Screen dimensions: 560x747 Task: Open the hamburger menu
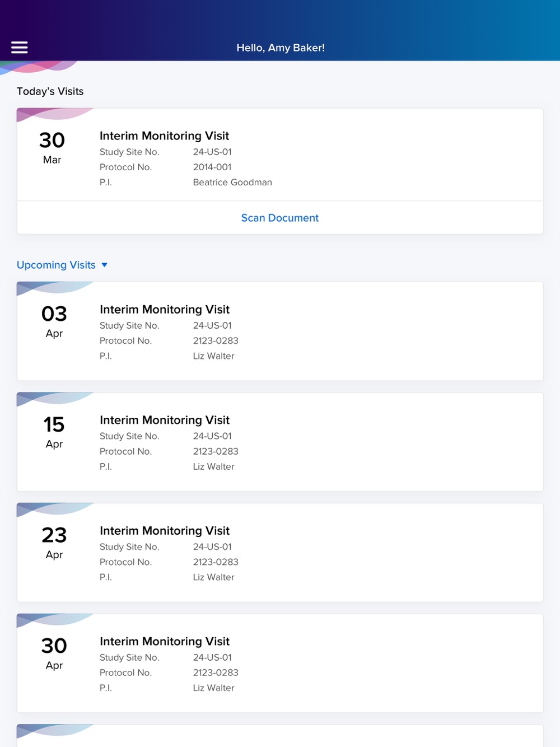pyautogui.click(x=20, y=48)
